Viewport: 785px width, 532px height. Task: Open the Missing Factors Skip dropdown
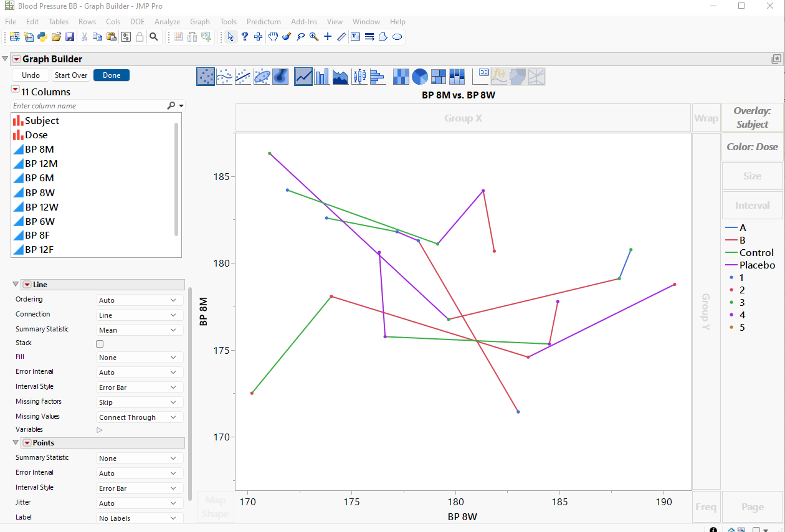pyautogui.click(x=140, y=402)
